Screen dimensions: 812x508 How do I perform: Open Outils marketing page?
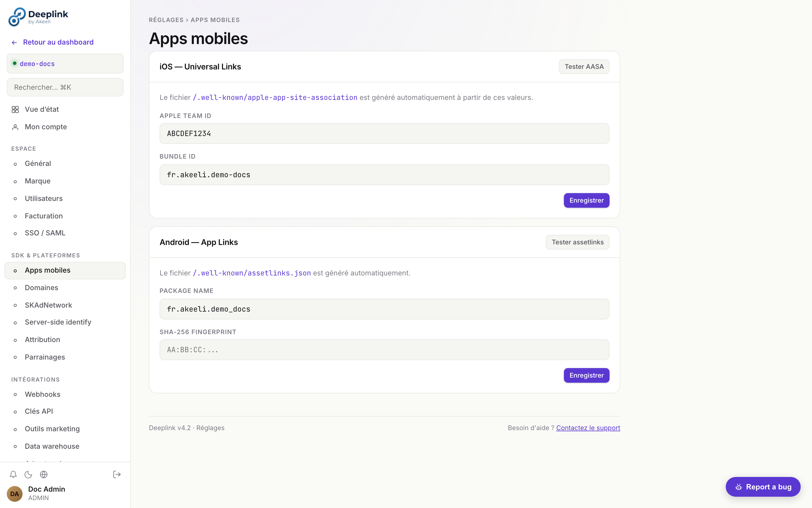point(65,429)
